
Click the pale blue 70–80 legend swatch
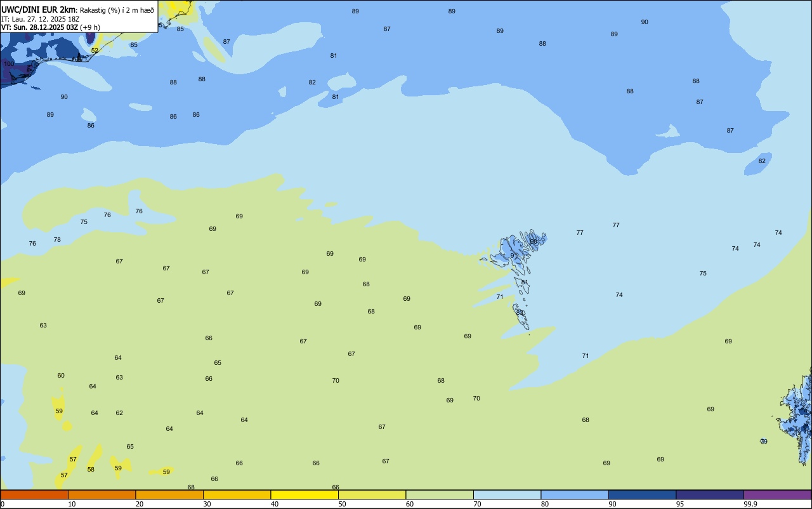click(507, 494)
